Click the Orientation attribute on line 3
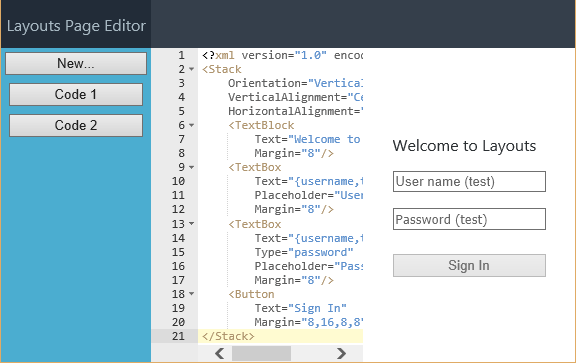576x363 pixels. tap(295, 83)
